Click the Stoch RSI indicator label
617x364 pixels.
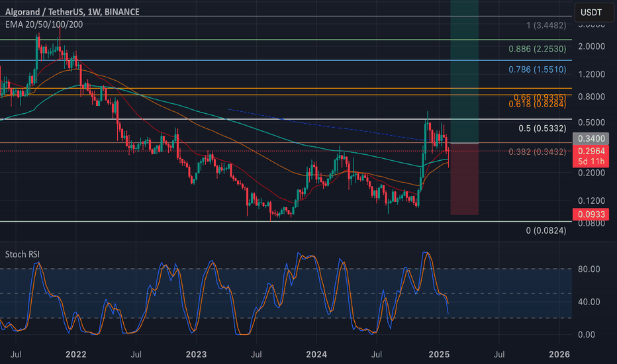[x=23, y=254]
